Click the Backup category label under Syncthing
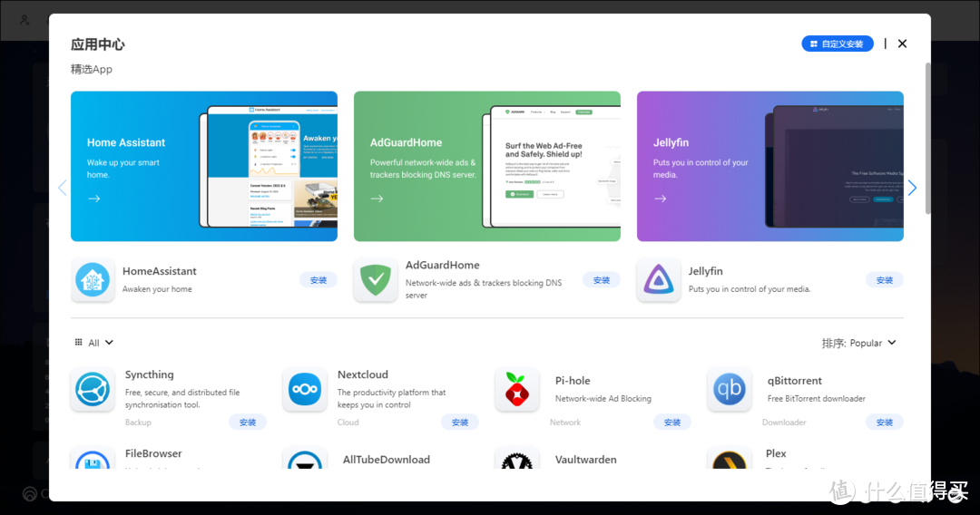The height and width of the screenshot is (515, 980). click(x=138, y=423)
